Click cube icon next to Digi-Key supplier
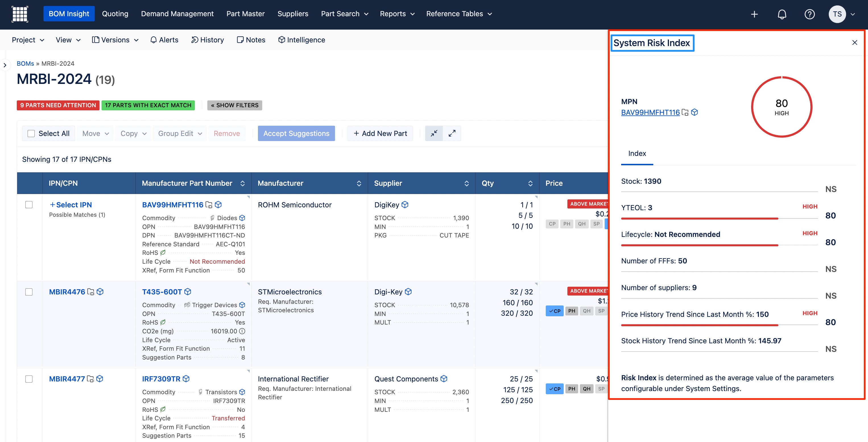This screenshot has height=442, width=868. tap(408, 292)
